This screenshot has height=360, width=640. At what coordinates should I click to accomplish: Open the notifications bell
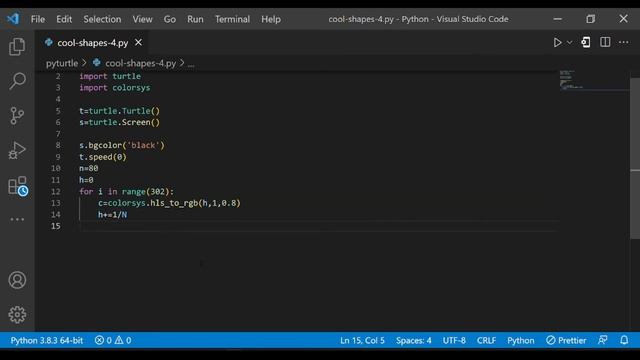[624, 340]
